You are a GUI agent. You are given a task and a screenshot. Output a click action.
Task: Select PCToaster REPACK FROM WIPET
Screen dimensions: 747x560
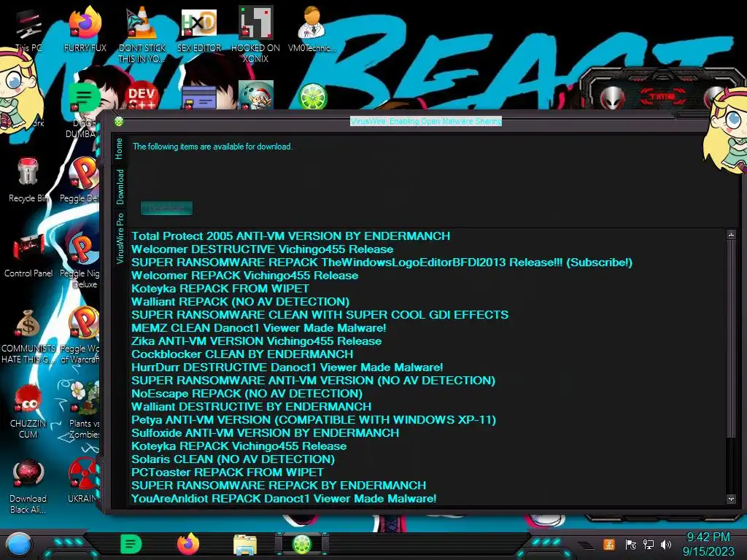point(228,472)
